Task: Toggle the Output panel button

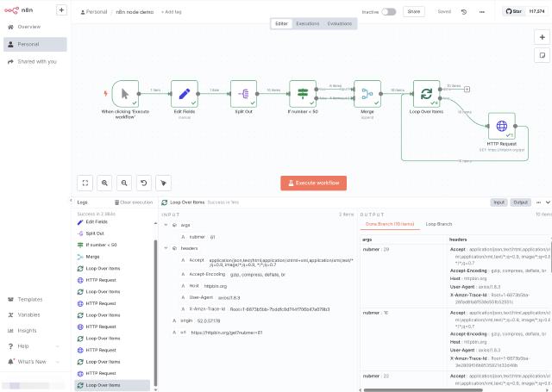Action: pyautogui.click(x=521, y=202)
